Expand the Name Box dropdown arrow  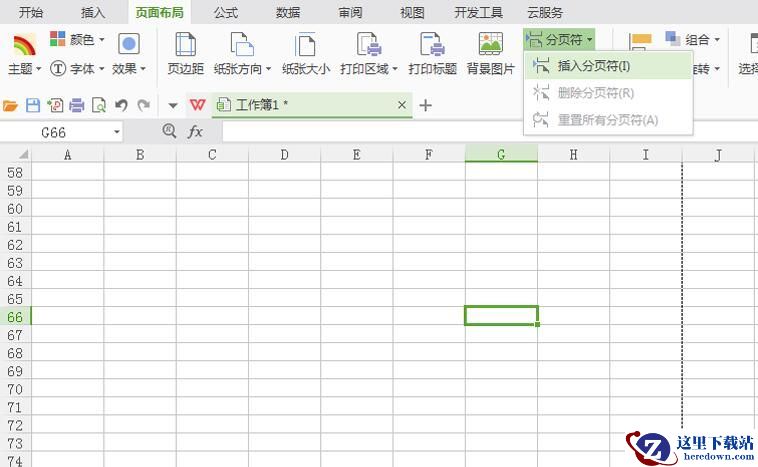click(117, 132)
